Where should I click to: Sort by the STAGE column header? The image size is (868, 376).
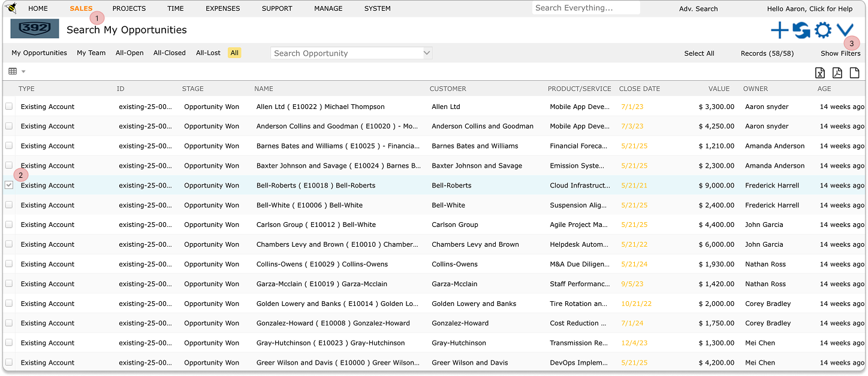pos(193,89)
